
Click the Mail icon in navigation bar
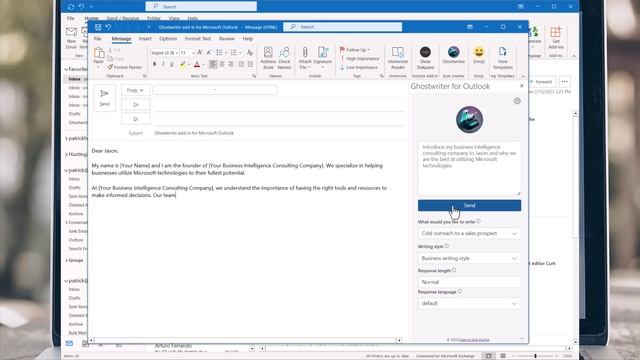tap(69, 343)
